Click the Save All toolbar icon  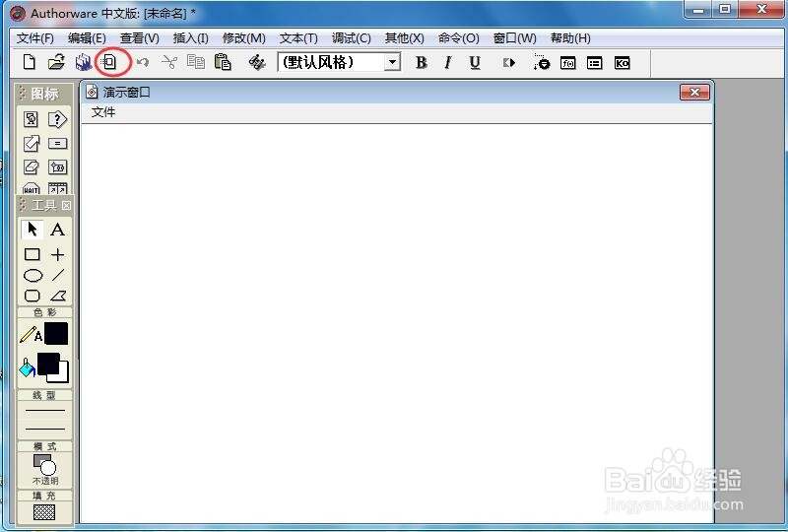83,62
